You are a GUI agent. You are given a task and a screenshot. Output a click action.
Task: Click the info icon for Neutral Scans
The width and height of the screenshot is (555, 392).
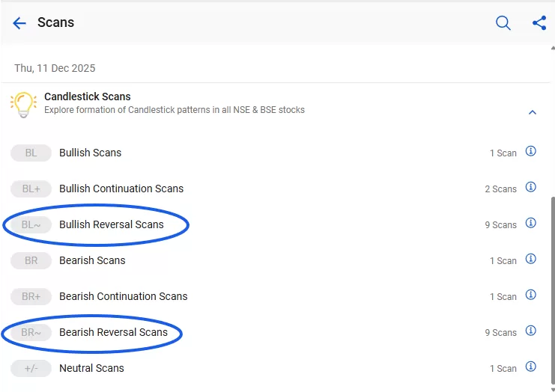531,367
